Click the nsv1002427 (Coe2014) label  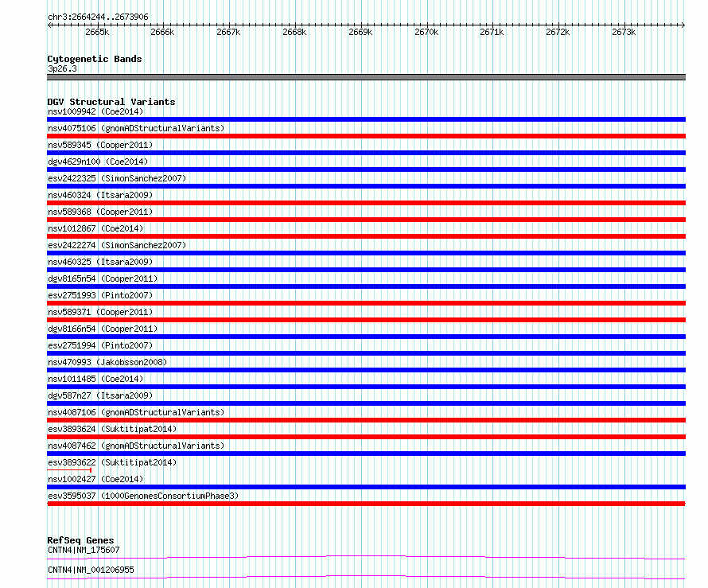(x=95, y=479)
